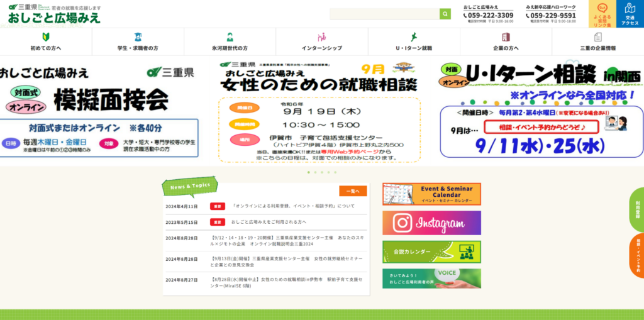Open the よくある質問 リンク集 yellow tile

(x=602, y=14)
